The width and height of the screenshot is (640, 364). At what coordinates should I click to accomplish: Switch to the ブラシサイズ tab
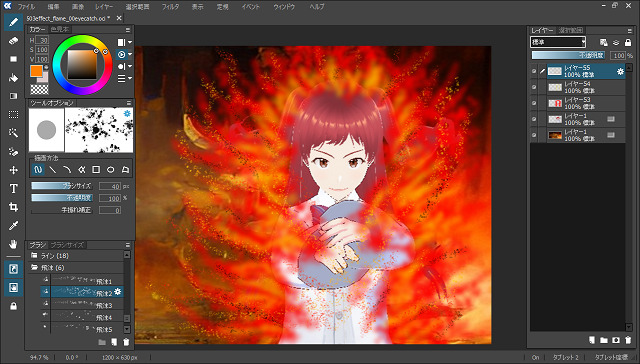pos(67,245)
